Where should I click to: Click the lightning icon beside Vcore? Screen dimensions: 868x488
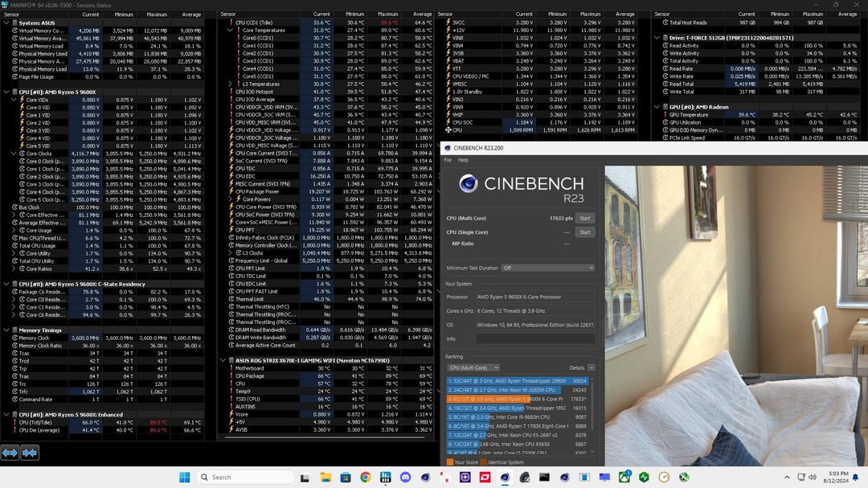(x=231, y=414)
